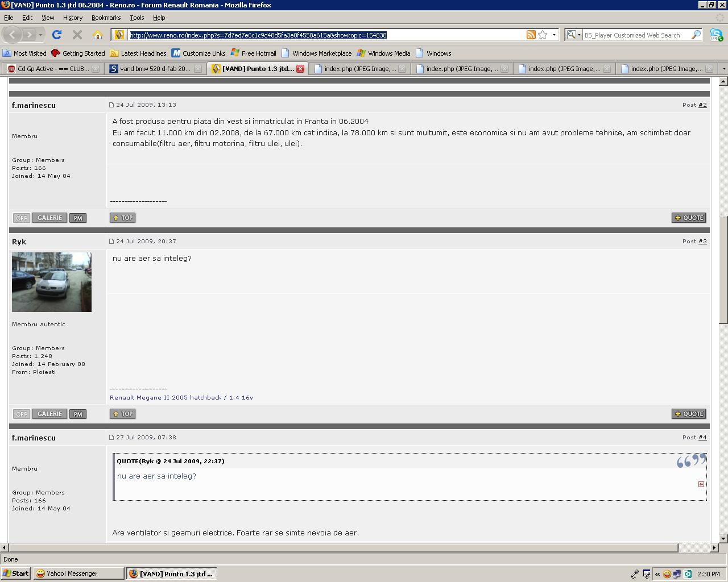Click the RSS feed icon in address bar
728x582 pixels.
(x=531, y=35)
